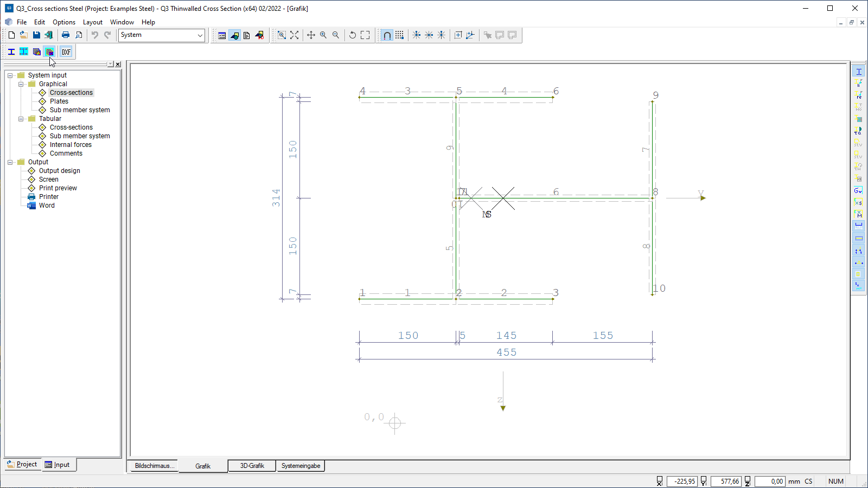Select Output design tree item
Viewport: 868px width, 488px height.
click(60, 171)
